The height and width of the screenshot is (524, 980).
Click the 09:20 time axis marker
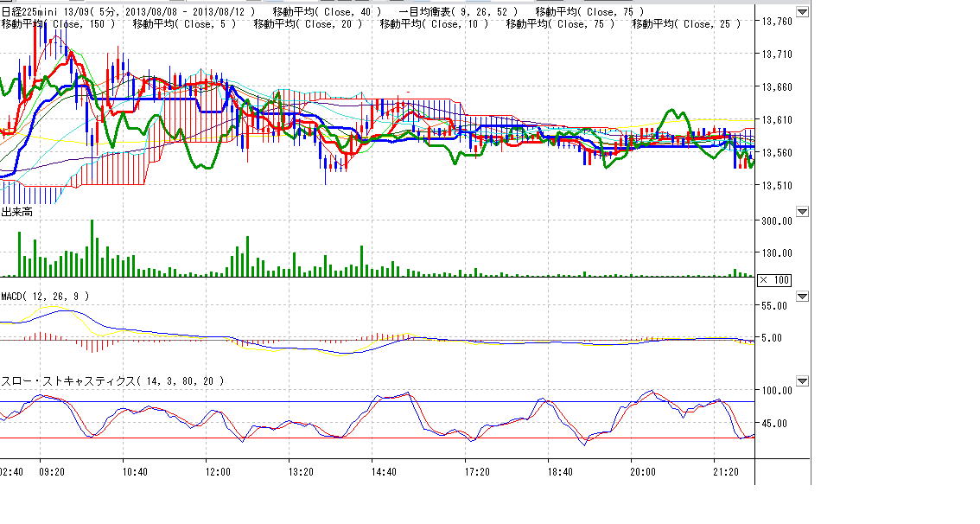tap(53, 472)
